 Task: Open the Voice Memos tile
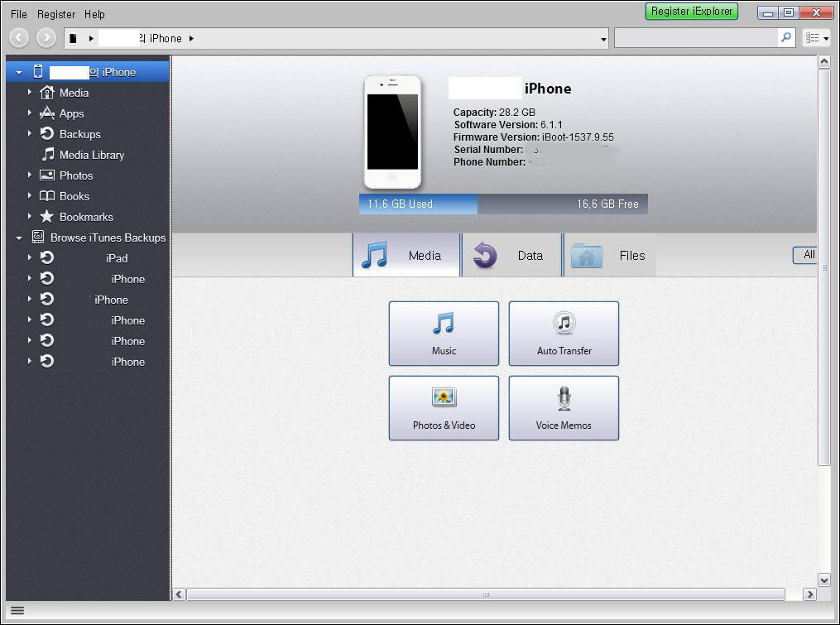coord(564,408)
